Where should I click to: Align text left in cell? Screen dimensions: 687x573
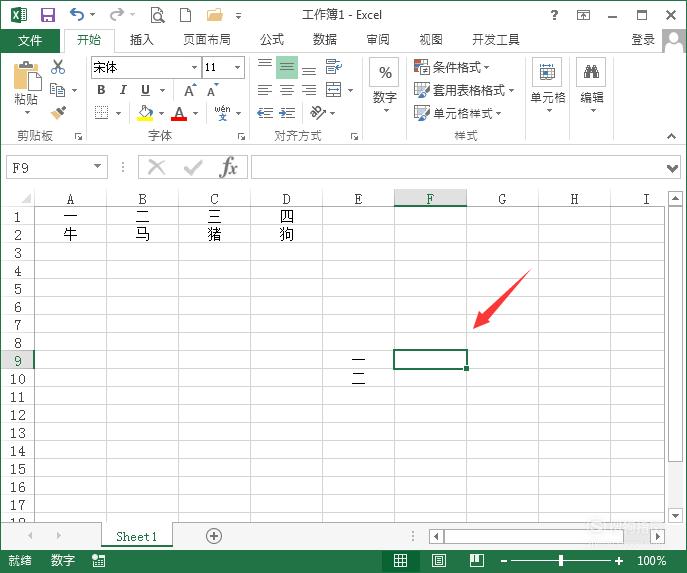click(265, 90)
